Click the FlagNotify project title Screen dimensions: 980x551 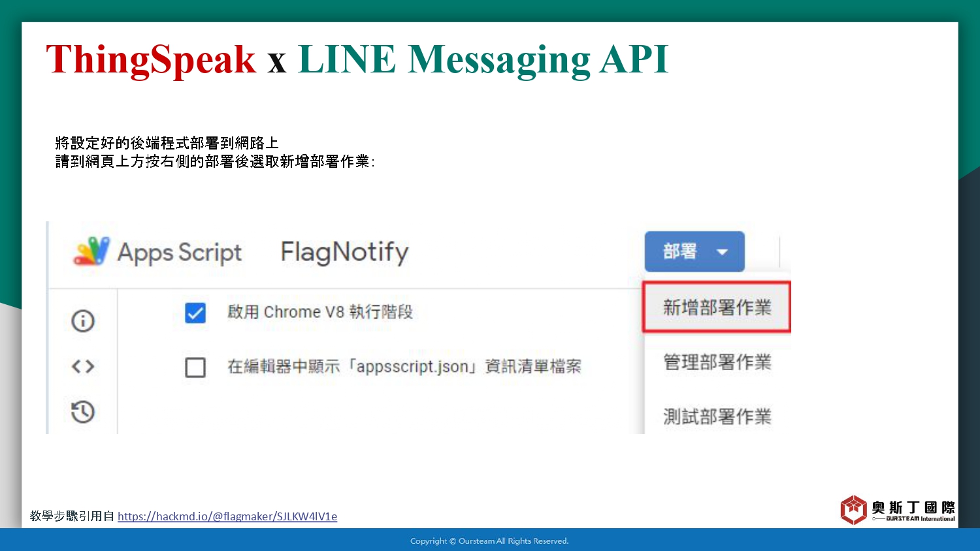coord(344,253)
